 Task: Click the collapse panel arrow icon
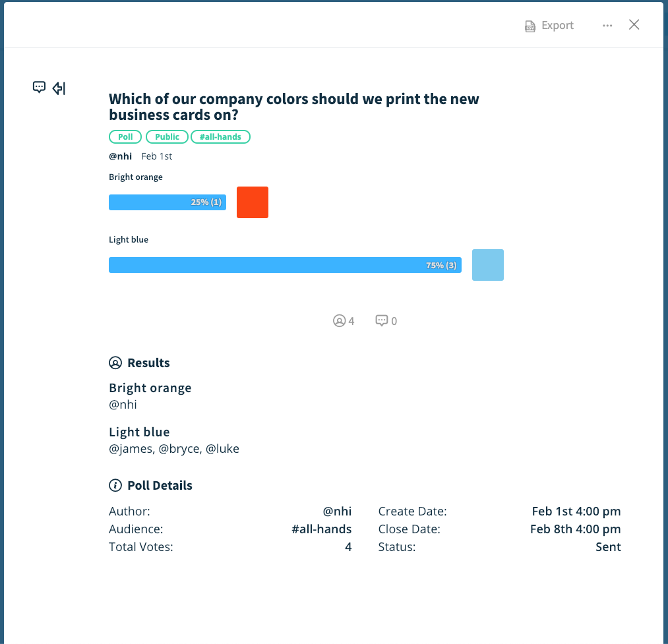[59, 88]
